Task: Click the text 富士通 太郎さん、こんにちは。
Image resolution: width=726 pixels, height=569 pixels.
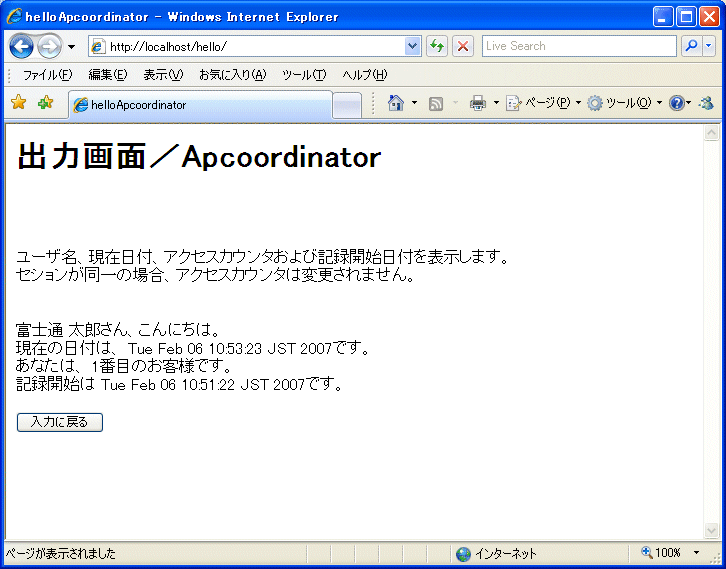Action: tap(118, 330)
